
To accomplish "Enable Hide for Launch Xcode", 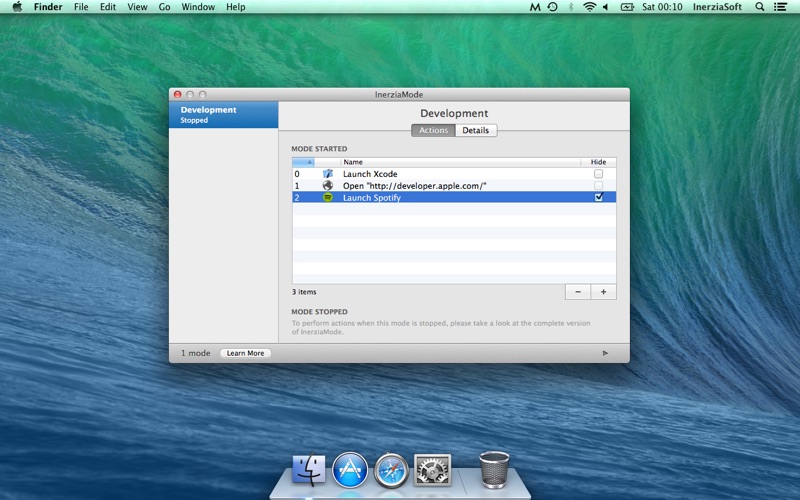I will pos(598,174).
